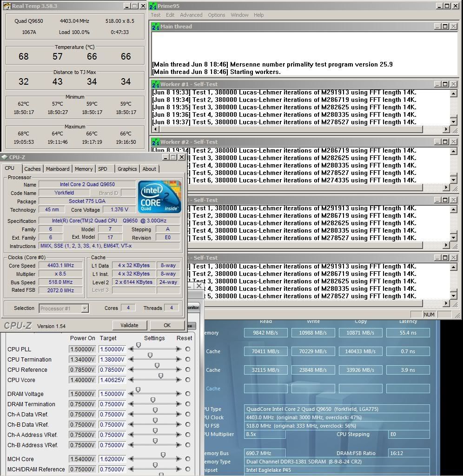This screenshot has width=463, height=476.
Task: Switch to the Caches tab in CPU-Z
Action: point(33,169)
